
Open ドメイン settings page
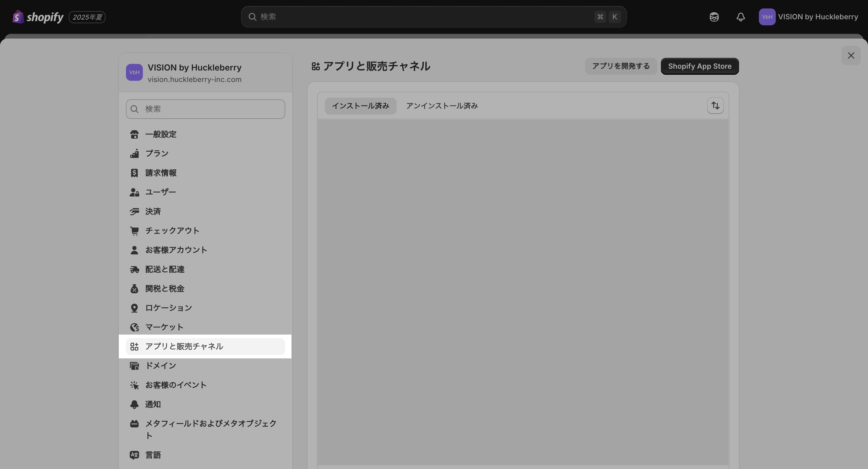pos(161,366)
